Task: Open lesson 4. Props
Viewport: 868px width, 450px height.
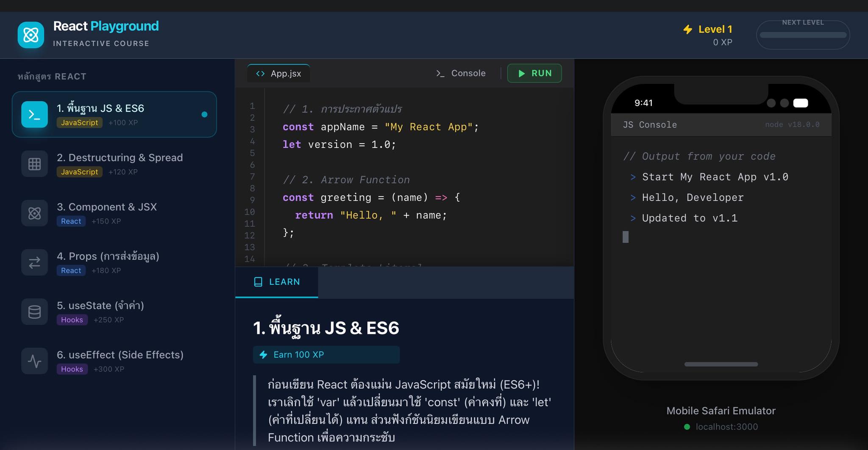Action: pyautogui.click(x=114, y=262)
